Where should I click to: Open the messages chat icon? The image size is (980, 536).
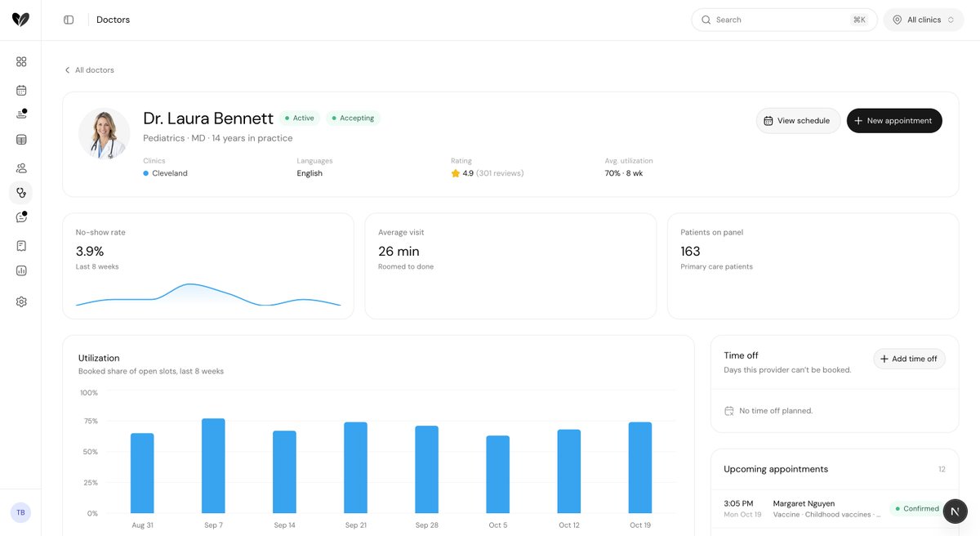21,217
